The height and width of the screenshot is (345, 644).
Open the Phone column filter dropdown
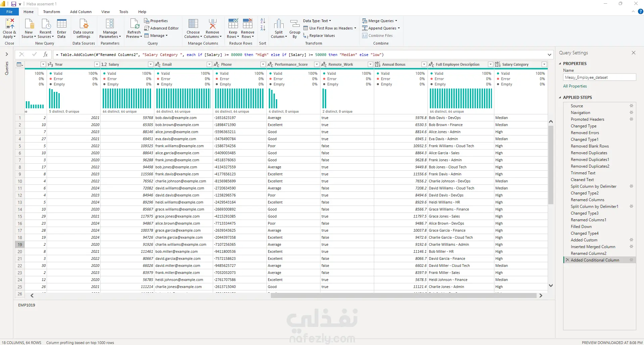click(263, 64)
